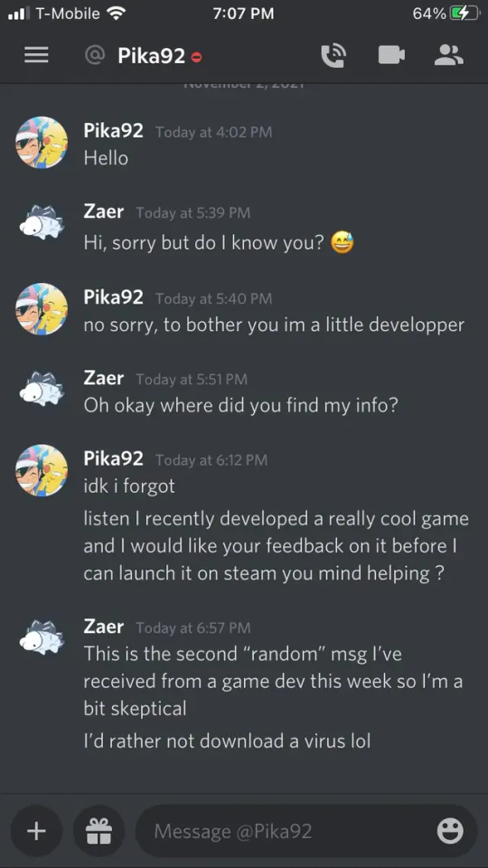Tap Pika92 name in the header

(151, 56)
